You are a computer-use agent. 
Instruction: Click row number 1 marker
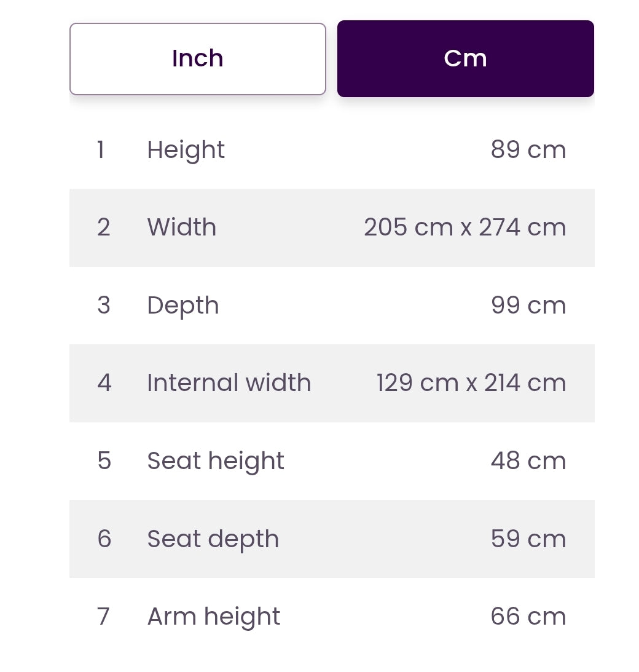[101, 149]
